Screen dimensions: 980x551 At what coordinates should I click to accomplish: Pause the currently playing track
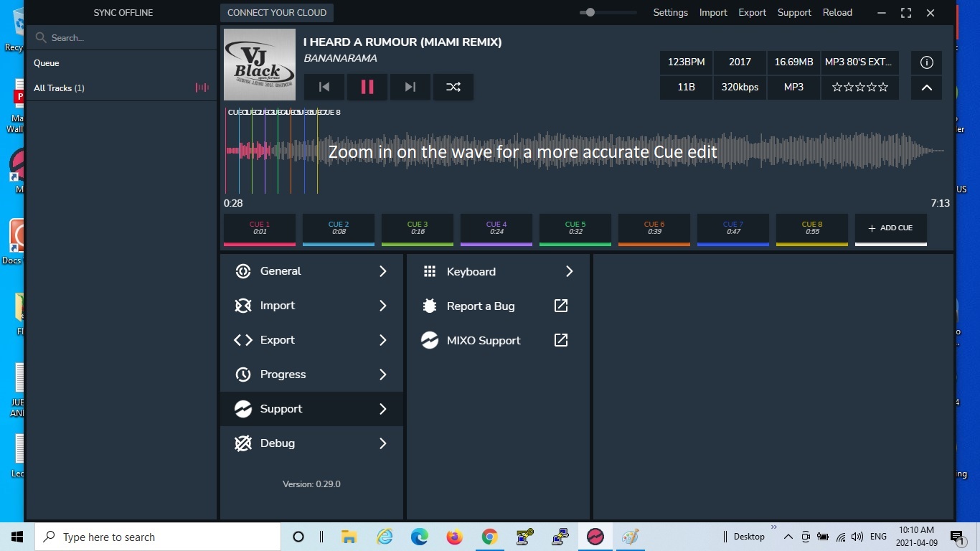(x=367, y=87)
